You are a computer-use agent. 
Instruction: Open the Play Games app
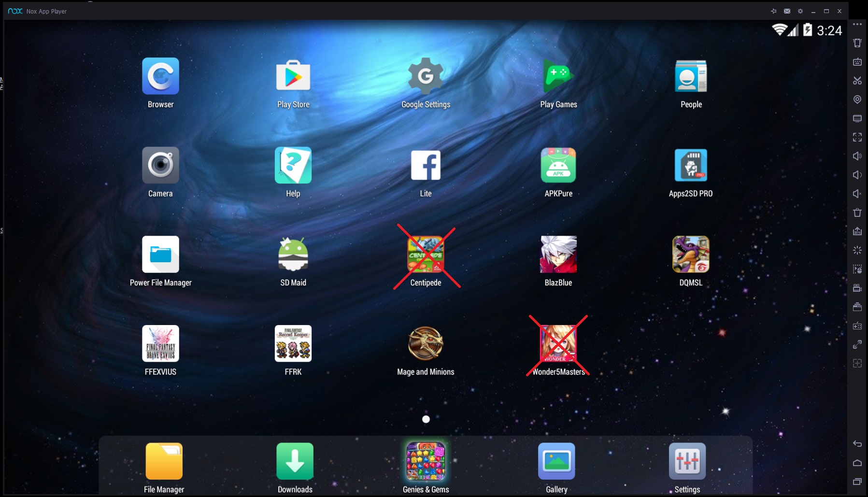(x=558, y=76)
